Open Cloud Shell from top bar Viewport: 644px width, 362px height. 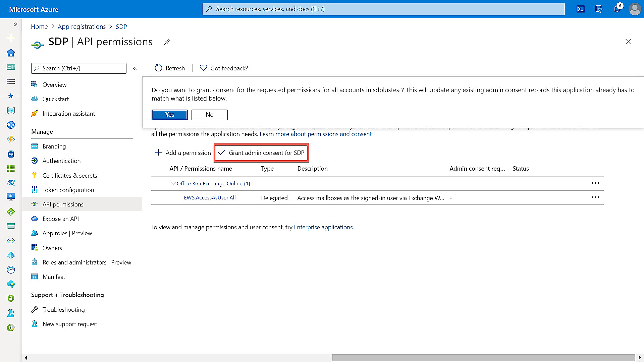click(581, 9)
